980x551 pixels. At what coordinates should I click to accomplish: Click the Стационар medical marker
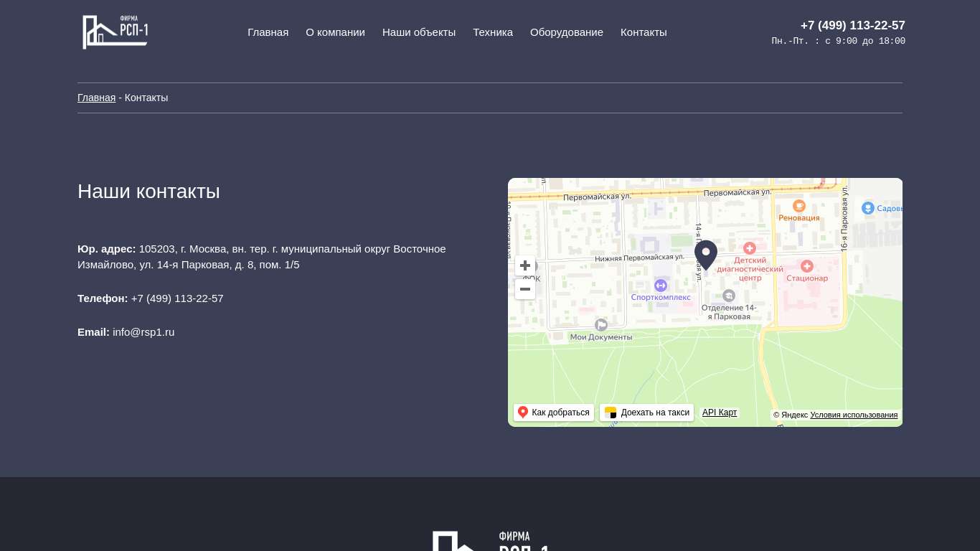(x=807, y=266)
